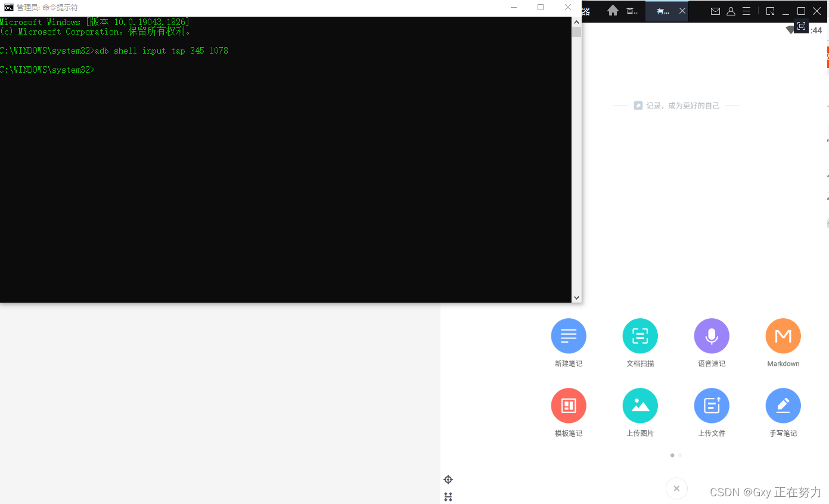Minimize the command prompt window

[514, 8]
